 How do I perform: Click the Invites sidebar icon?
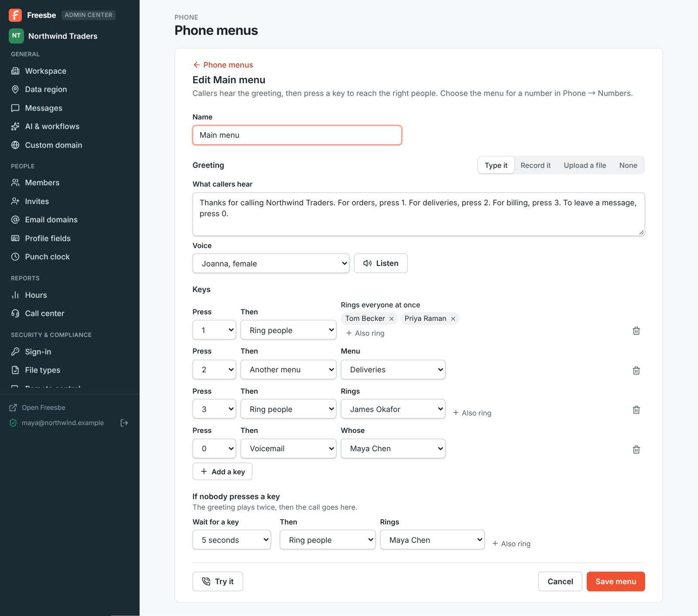tap(15, 201)
